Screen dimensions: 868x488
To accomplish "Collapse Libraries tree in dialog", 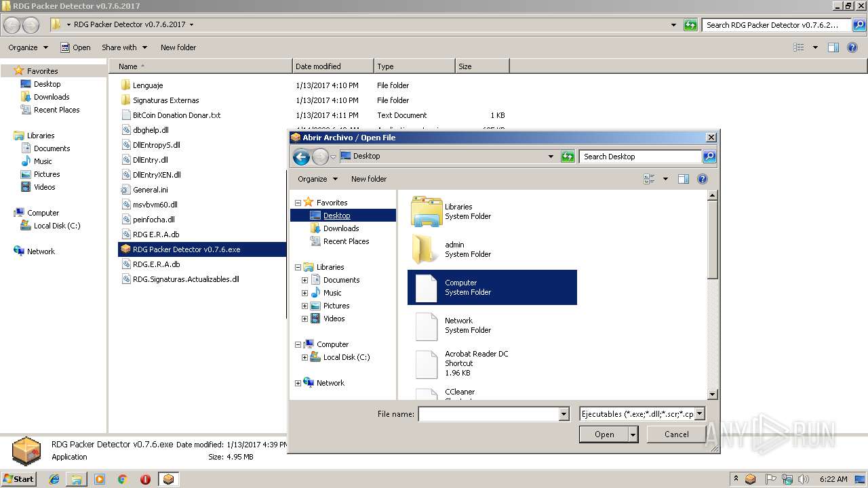I will click(298, 267).
